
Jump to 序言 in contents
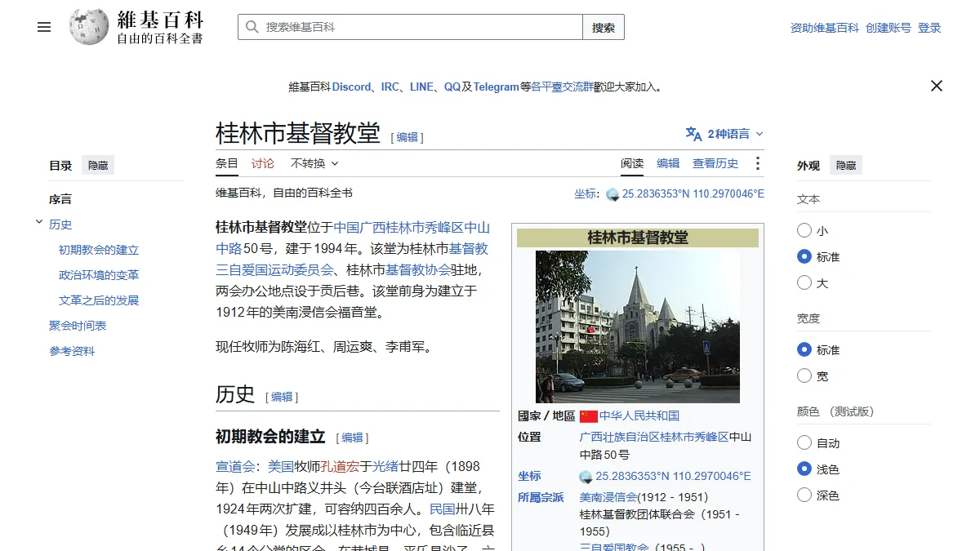coord(60,199)
